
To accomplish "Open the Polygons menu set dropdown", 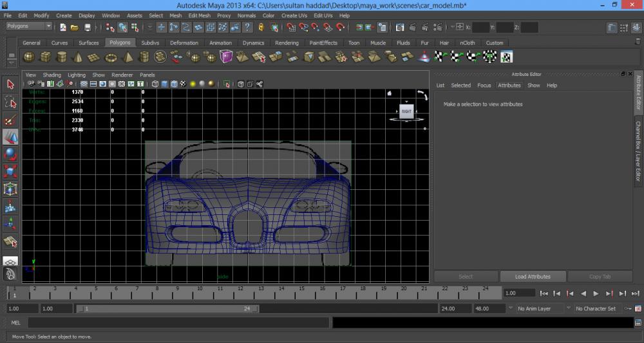I will coord(30,26).
